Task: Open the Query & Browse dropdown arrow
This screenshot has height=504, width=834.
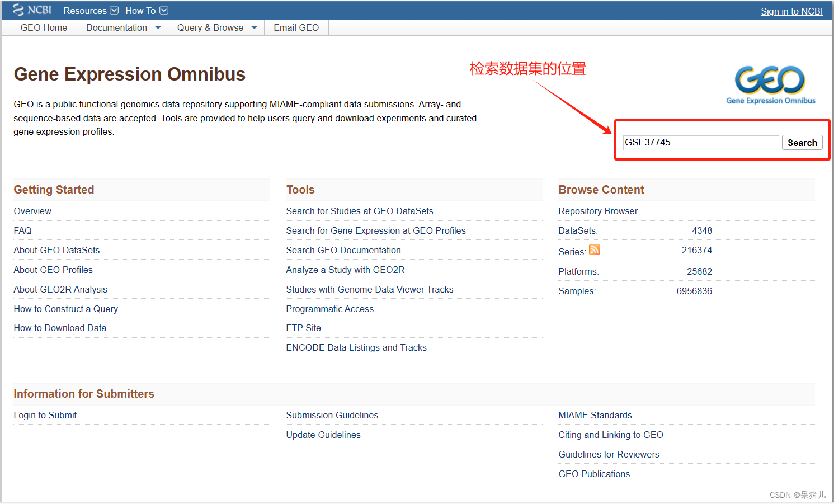Action: (254, 27)
